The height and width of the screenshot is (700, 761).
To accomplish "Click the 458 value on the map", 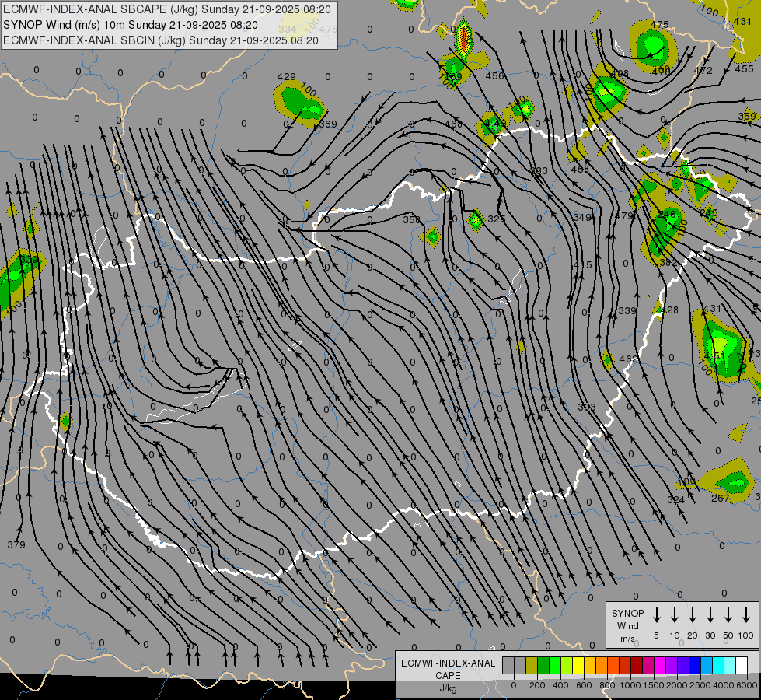I will coord(580,169).
